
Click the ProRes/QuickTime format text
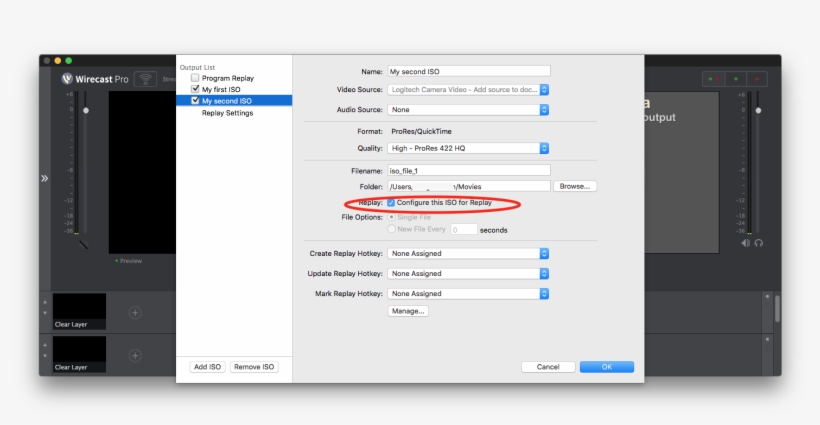[x=421, y=131]
